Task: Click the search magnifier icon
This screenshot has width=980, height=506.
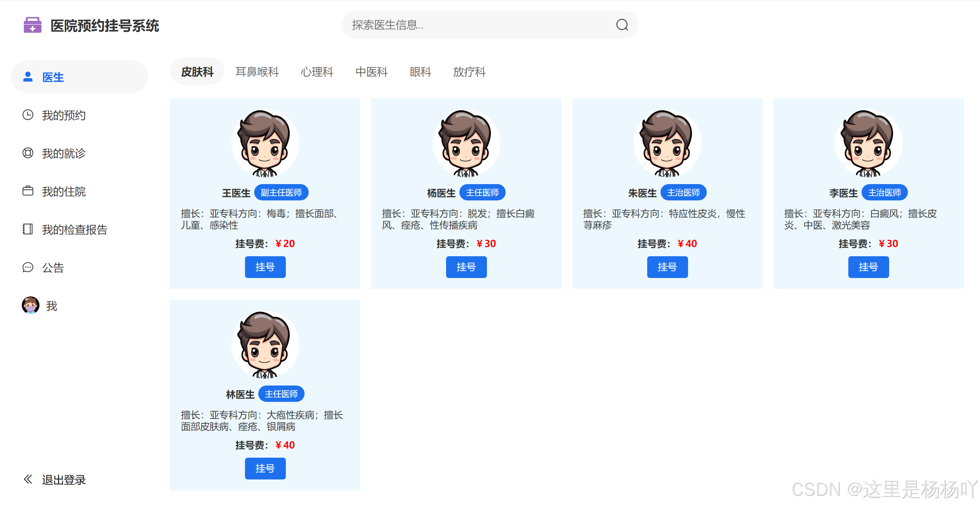Action: tap(622, 25)
